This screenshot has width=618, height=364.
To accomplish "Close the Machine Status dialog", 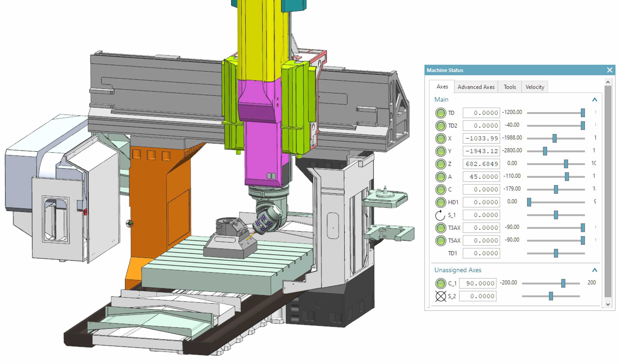I will click(x=610, y=70).
